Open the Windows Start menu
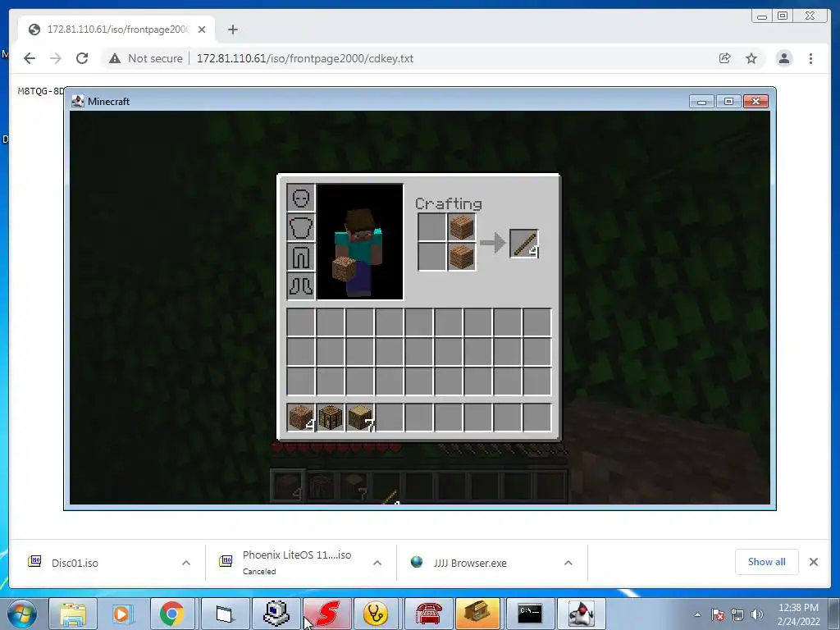Screen dimensions: 840x630 coord(22,614)
